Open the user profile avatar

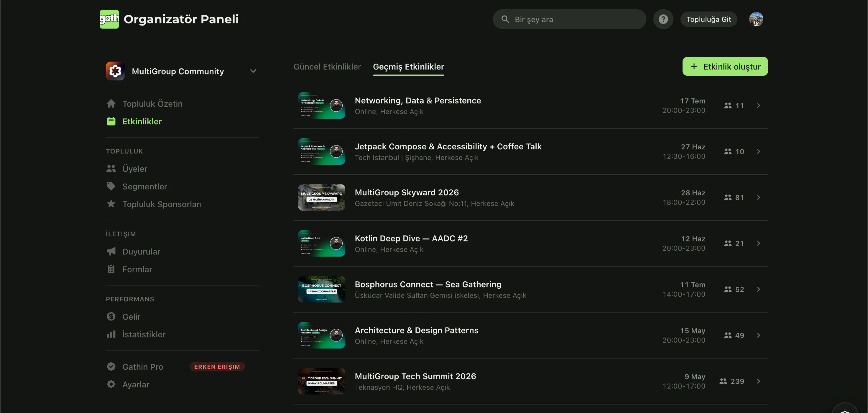(x=756, y=19)
